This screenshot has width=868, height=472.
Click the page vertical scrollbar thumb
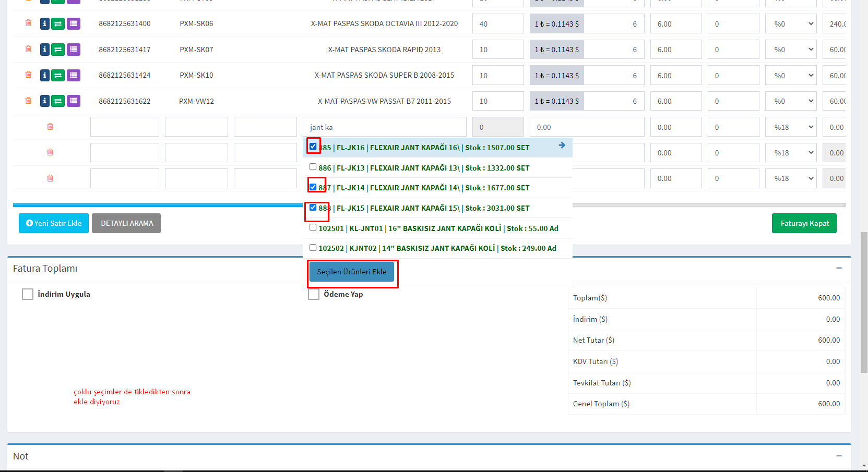(864, 302)
